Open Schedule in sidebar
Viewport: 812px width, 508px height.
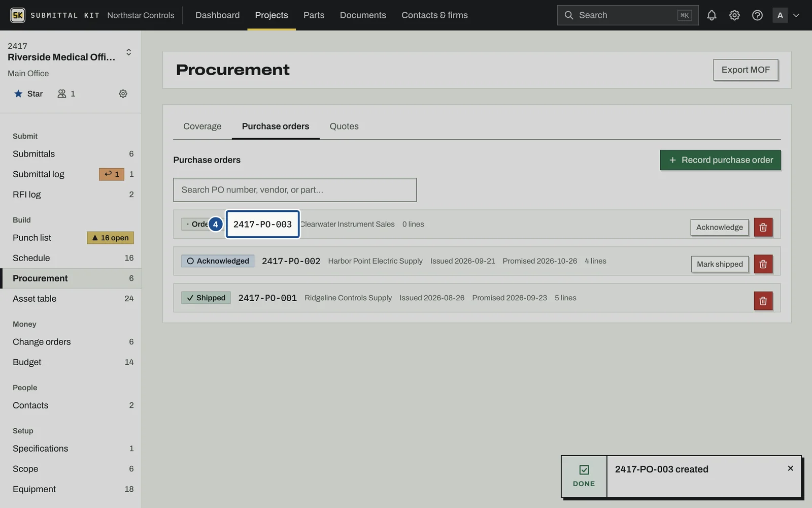pos(71,258)
